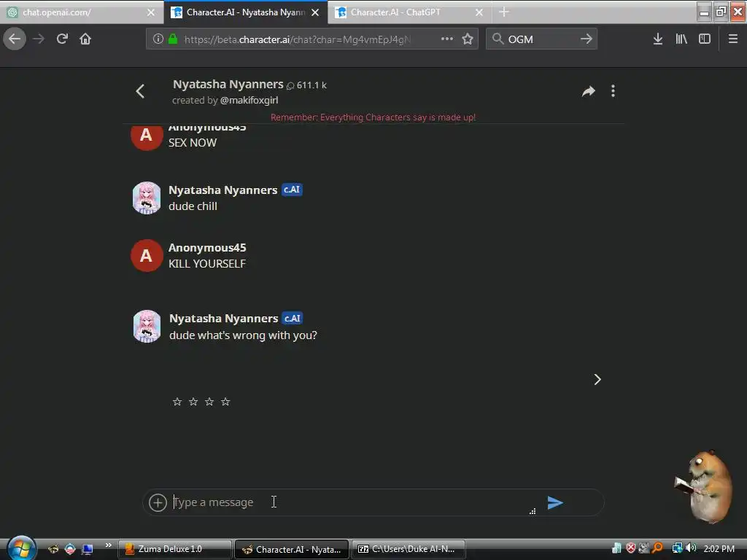This screenshot has width=747, height=560.
Task: Open the browser library icon
Action: pyautogui.click(x=681, y=39)
